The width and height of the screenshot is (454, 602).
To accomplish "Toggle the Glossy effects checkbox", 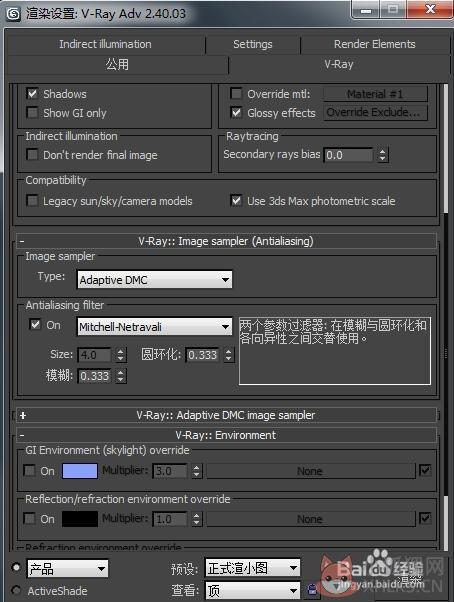I will pyautogui.click(x=236, y=112).
